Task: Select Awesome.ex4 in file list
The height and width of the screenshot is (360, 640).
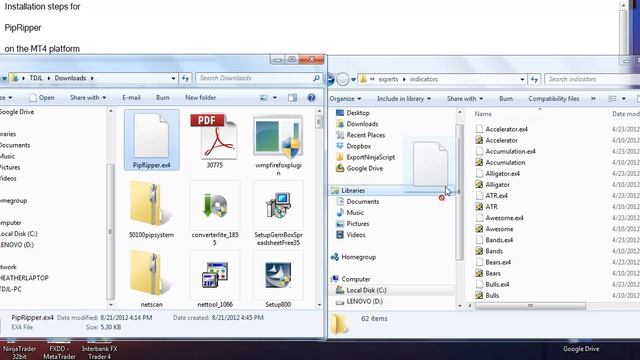Action: (500, 218)
